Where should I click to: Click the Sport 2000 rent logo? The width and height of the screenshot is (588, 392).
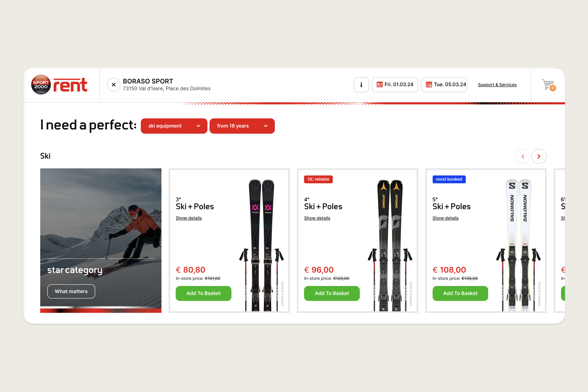pos(59,85)
